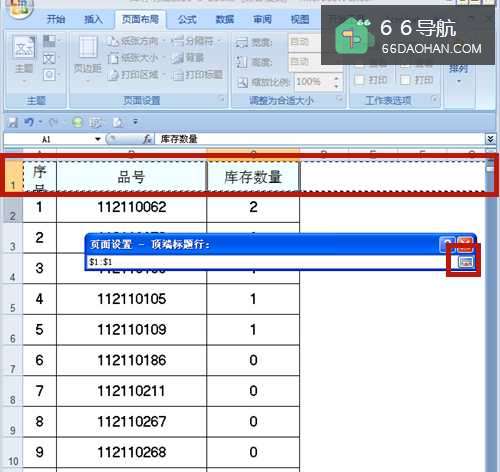Viewport: 500px width, 472px height.
Task: Expand the formula bar with chevron
Action: [x=490, y=139]
